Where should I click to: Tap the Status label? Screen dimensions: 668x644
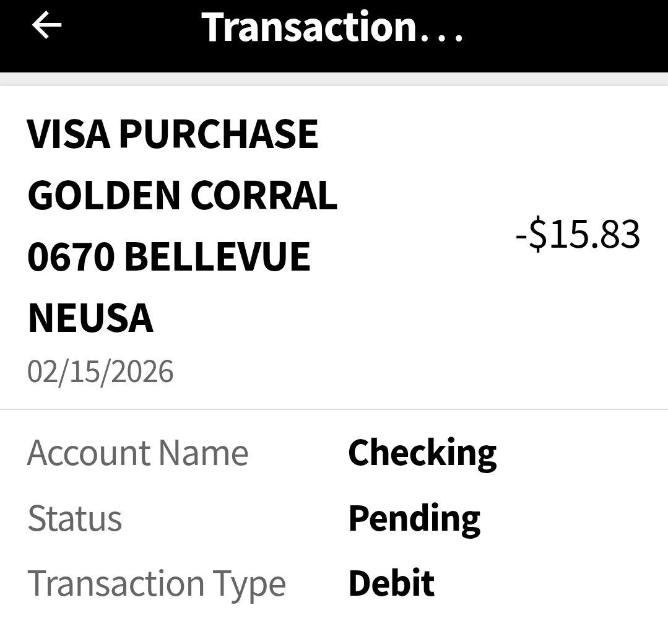coord(75,518)
